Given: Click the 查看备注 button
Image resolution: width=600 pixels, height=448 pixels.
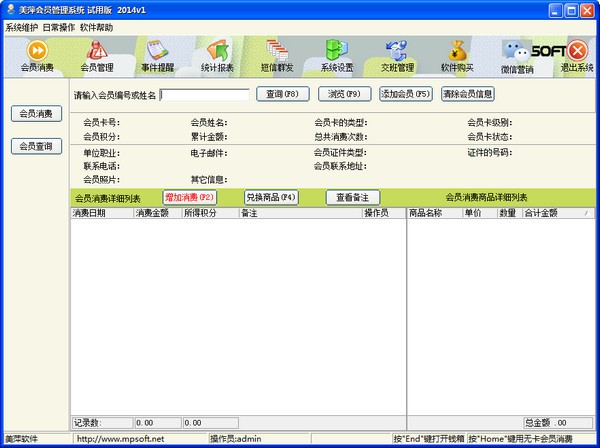Looking at the screenshot, I should coord(353,197).
